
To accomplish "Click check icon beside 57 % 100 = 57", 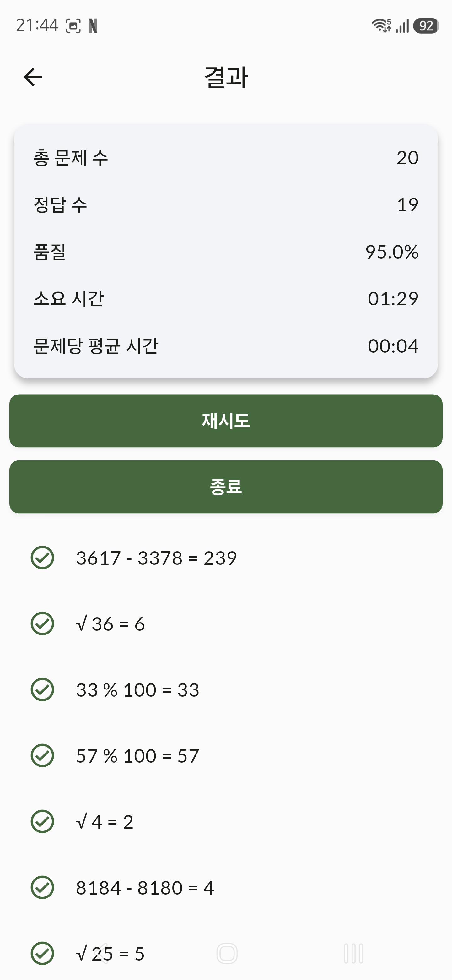I will [x=42, y=755].
